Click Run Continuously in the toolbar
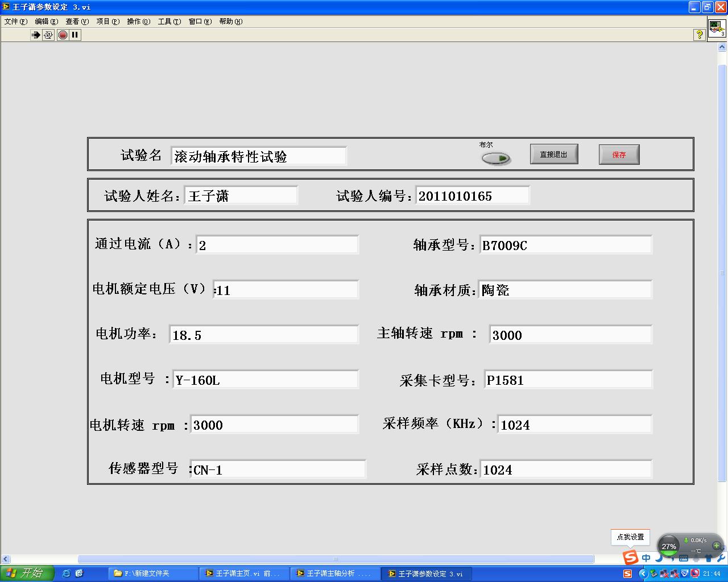Image resolution: width=728 pixels, height=582 pixels. pos(48,35)
